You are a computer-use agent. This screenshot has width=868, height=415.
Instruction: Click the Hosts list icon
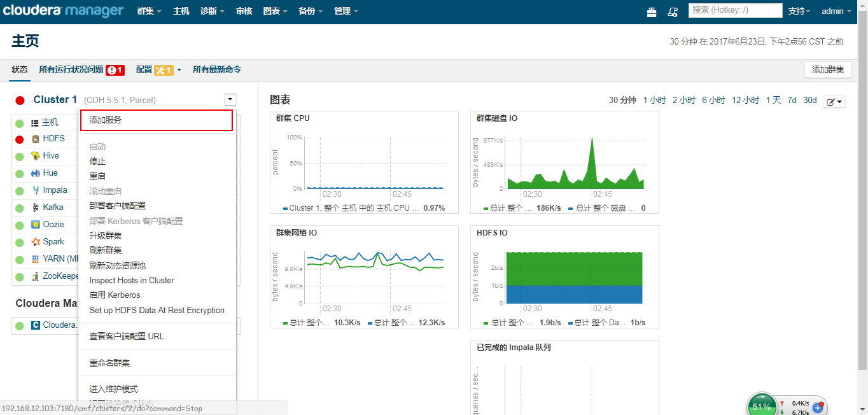coord(35,123)
